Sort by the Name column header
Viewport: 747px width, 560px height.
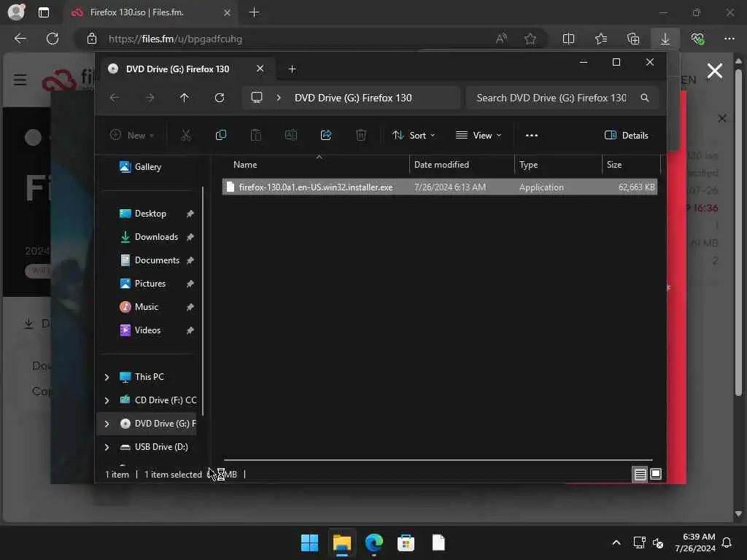pyautogui.click(x=315, y=165)
